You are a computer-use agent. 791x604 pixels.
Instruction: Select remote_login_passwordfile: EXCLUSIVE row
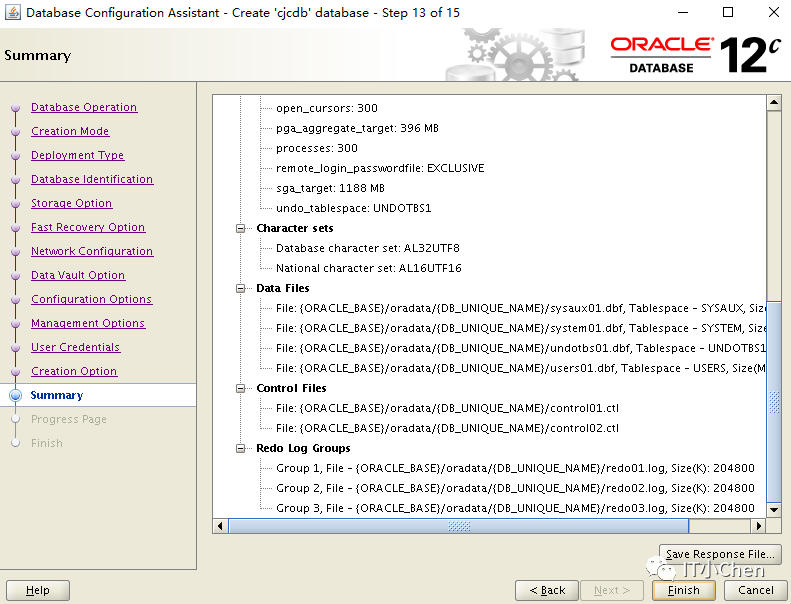[x=380, y=168]
